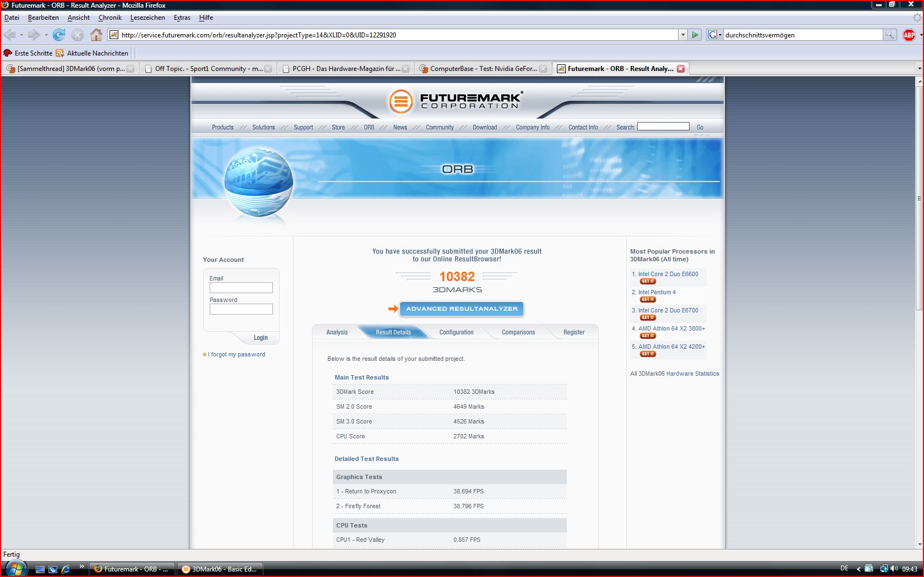Open the Ansicht menu
The width and height of the screenshot is (924, 577).
[79, 18]
